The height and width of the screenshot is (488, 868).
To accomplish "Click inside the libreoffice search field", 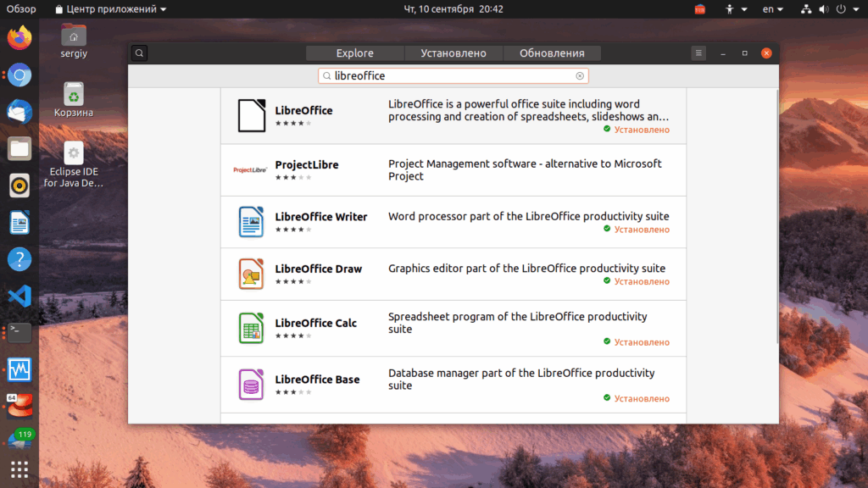I will tap(453, 75).
